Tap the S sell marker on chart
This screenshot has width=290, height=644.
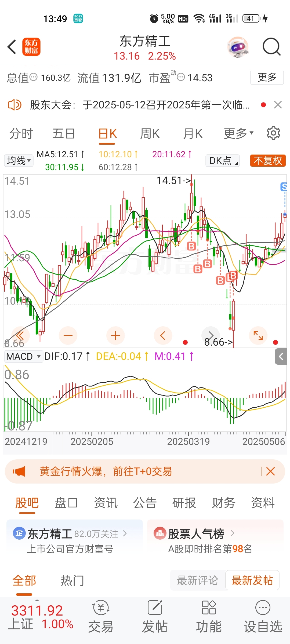[284, 187]
